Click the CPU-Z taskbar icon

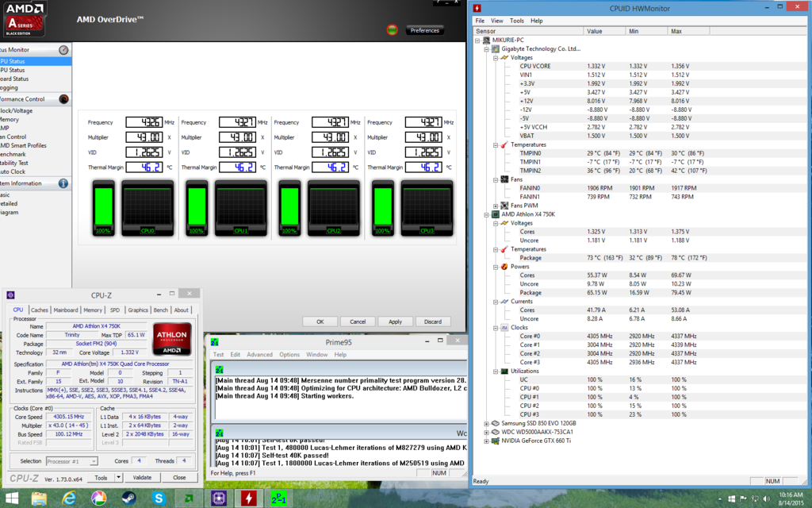tap(219, 499)
